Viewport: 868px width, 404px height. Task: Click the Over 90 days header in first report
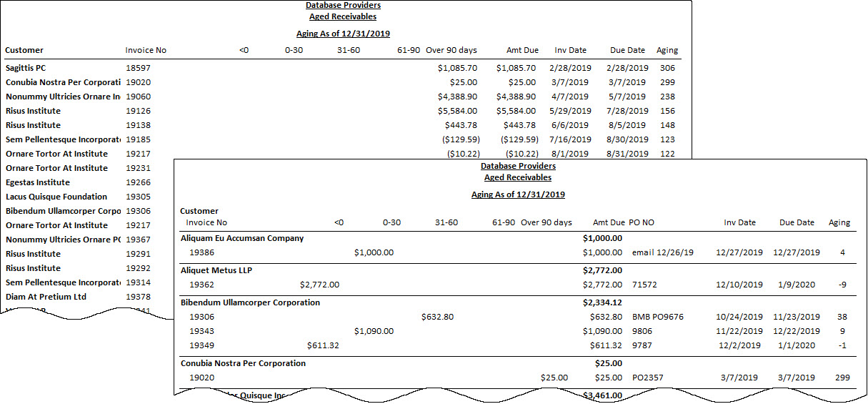coord(452,50)
